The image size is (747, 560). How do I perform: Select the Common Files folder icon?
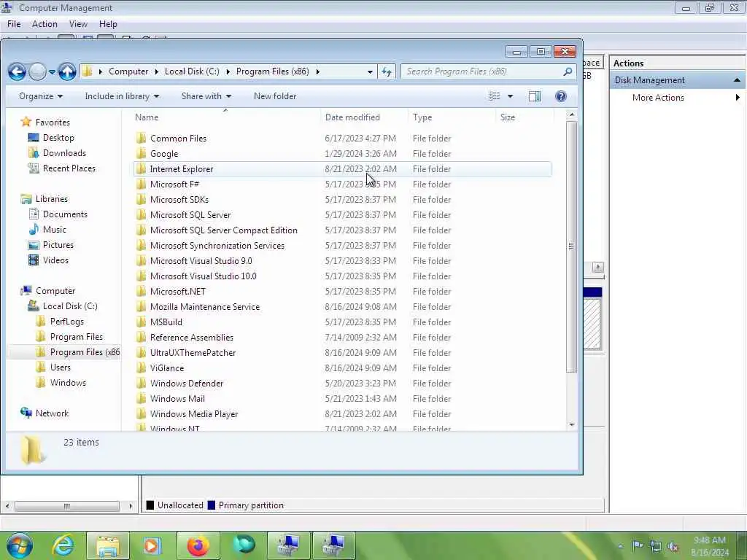point(141,138)
